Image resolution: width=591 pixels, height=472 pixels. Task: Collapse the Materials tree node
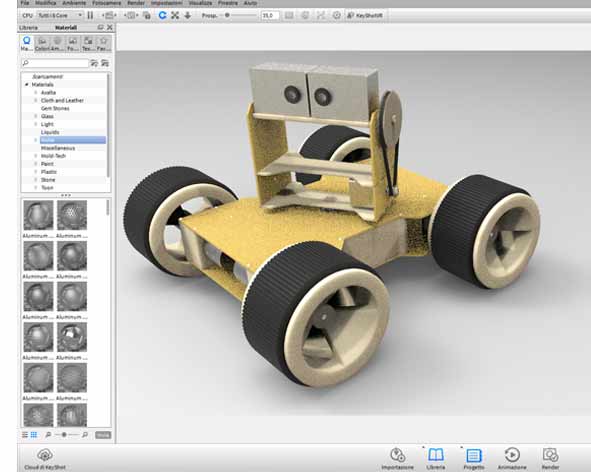27,84
